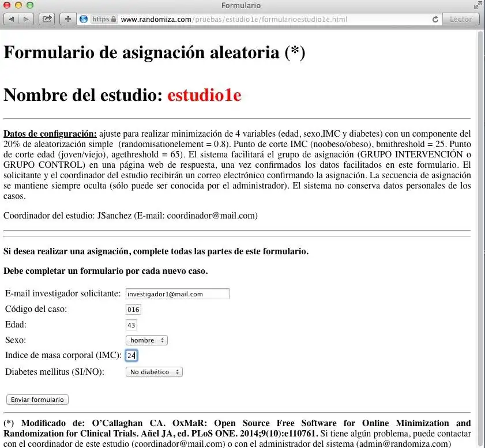Open the Share button in toolbar
485x448 pixels.
(47, 19)
